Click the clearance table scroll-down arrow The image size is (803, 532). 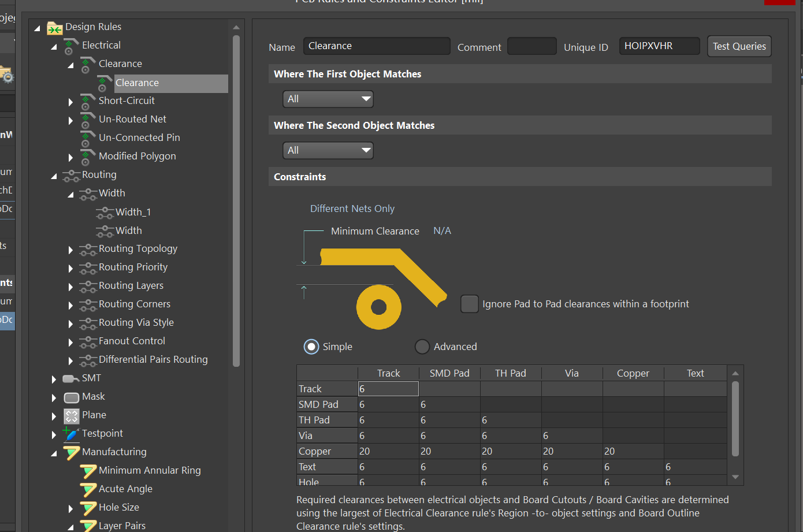pyautogui.click(x=735, y=477)
